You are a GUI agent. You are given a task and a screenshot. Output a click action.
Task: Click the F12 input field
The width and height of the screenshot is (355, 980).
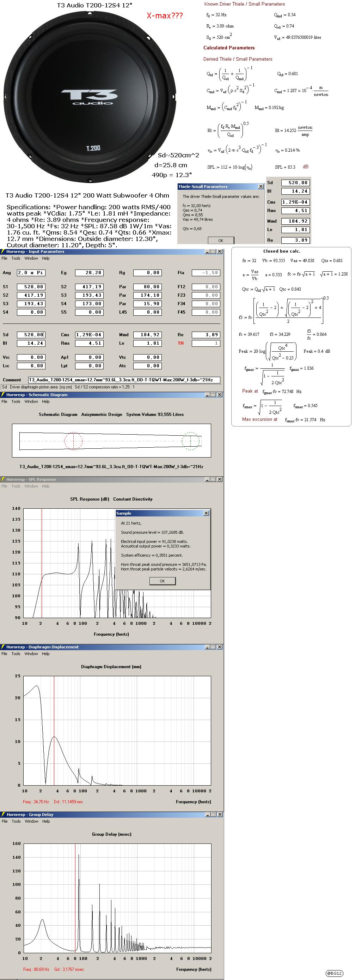point(206,287)
